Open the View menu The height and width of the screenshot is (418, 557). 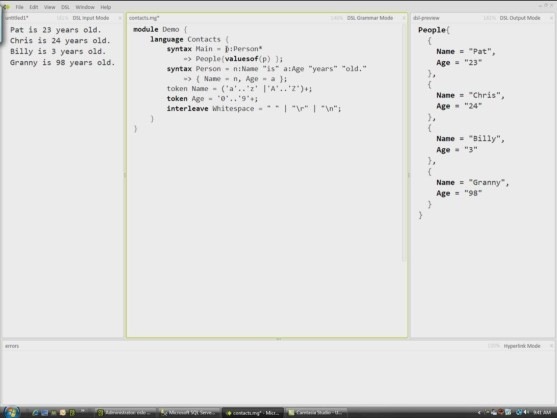tap(49, 7)
